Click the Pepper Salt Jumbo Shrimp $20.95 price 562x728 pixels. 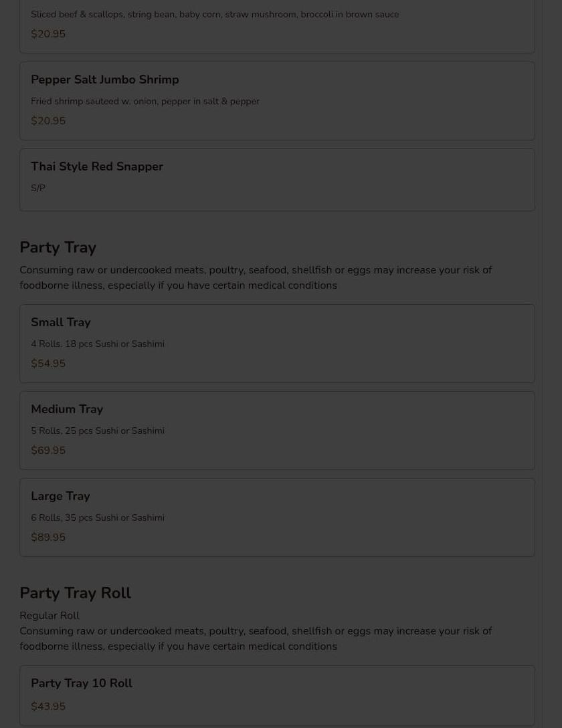pyautogui.click(x=48, y=121)
